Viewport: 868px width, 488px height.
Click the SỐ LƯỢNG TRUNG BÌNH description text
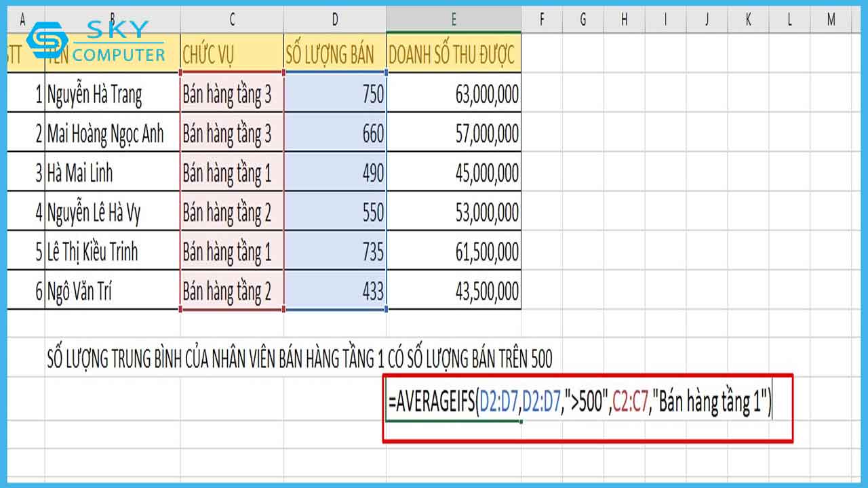click(300, 359)
